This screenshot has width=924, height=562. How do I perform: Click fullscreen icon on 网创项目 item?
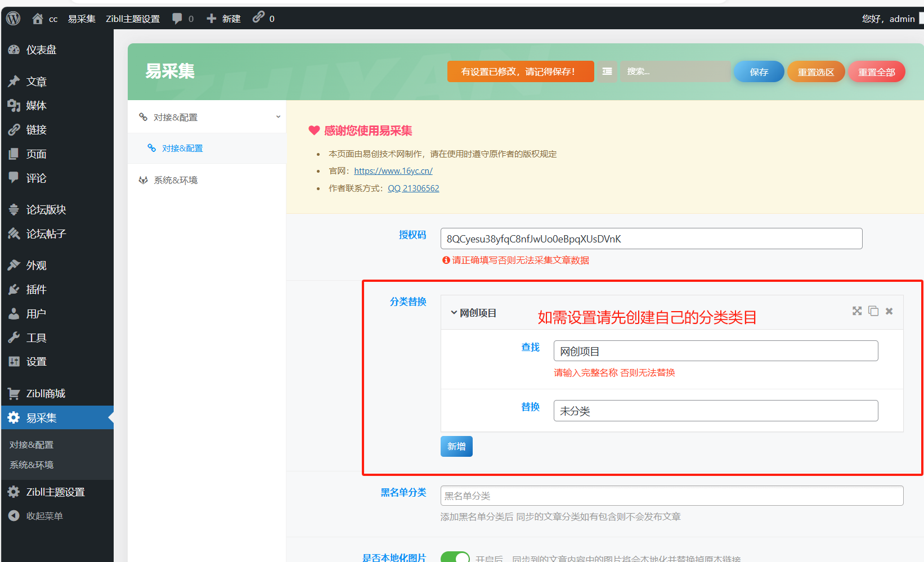(857, 311)
